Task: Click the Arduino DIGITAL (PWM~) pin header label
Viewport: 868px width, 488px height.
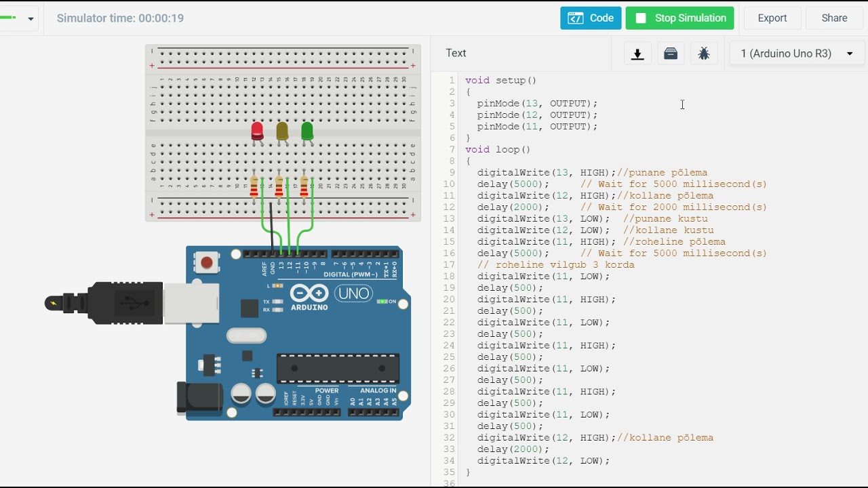Action: coord(350,274)
